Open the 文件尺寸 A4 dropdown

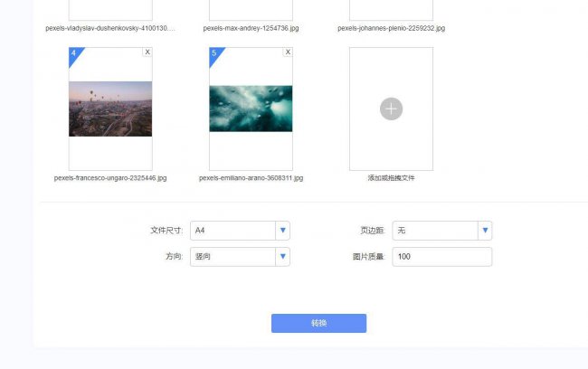(x=240, y=231)
